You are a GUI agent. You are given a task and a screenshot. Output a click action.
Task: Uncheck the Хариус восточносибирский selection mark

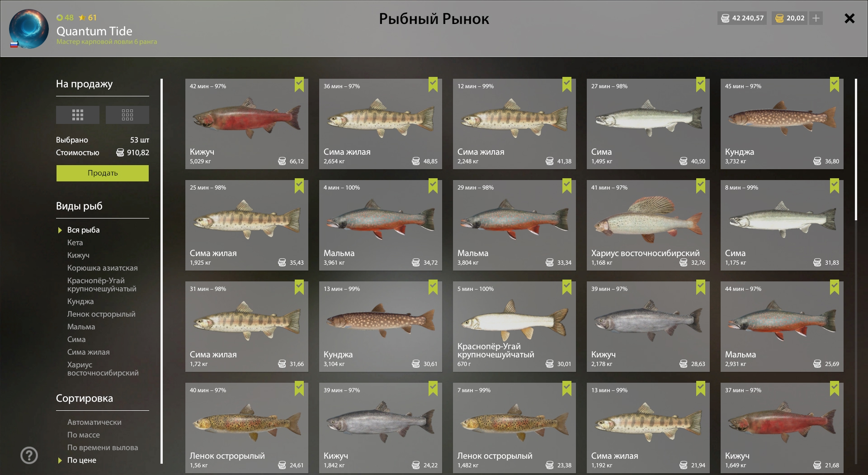pos(701,186)
